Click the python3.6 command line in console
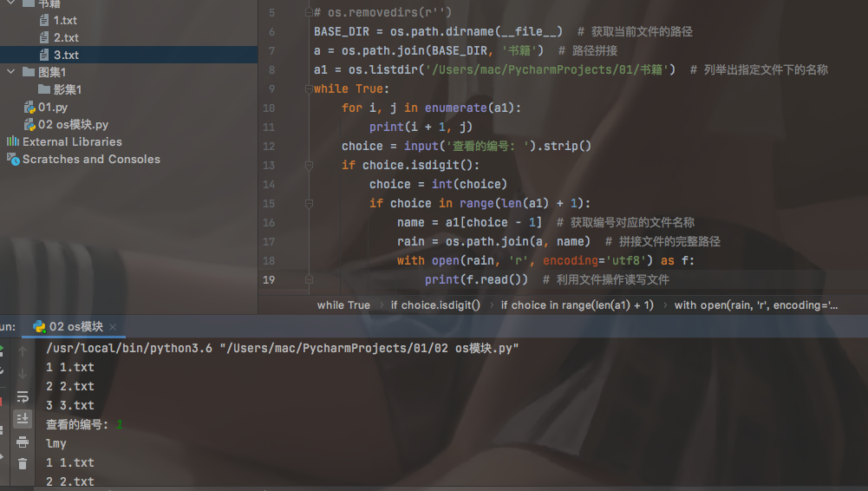The height and width of the screenshot is (491, 868). (x=283, y=348)
